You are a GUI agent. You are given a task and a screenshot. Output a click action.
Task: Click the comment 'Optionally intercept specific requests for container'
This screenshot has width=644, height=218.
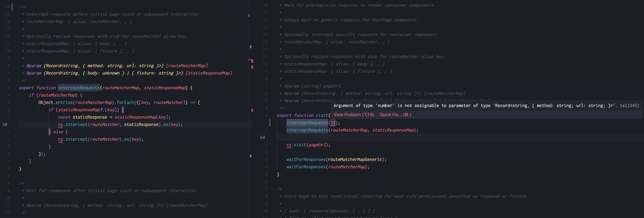click(361, 35)
